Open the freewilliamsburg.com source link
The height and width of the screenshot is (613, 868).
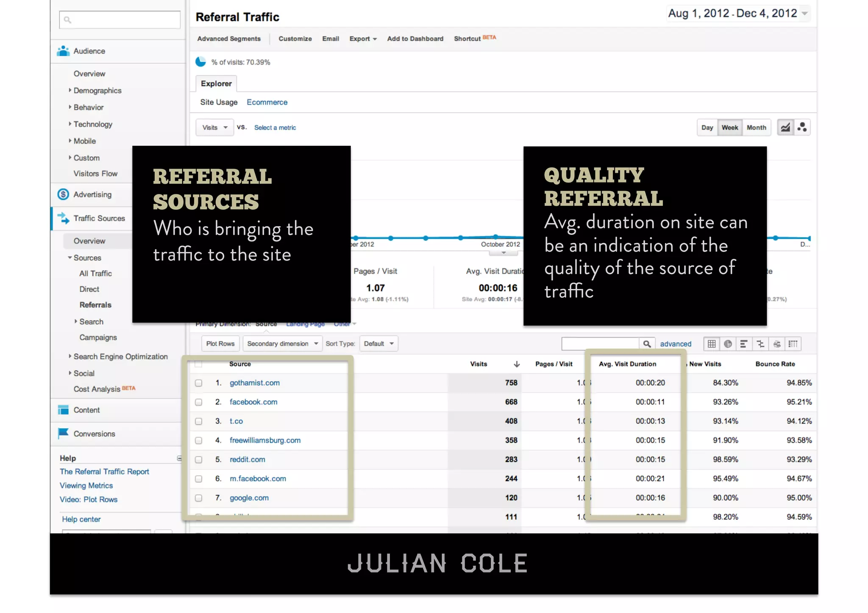point(265,440)
